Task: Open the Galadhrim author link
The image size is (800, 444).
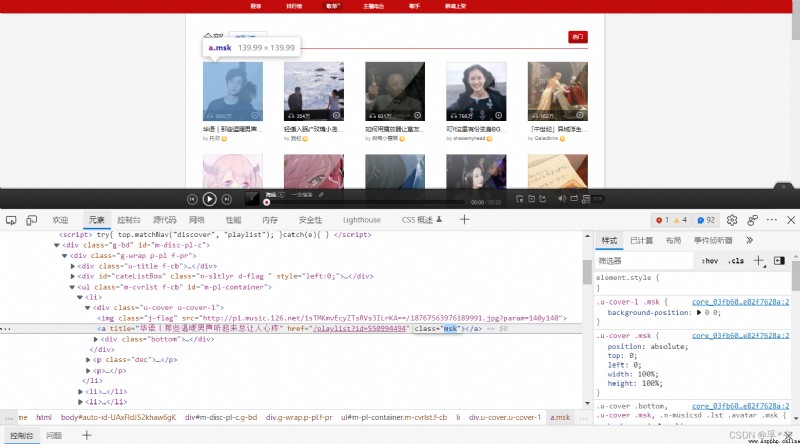Action: (x=546, y=138)
